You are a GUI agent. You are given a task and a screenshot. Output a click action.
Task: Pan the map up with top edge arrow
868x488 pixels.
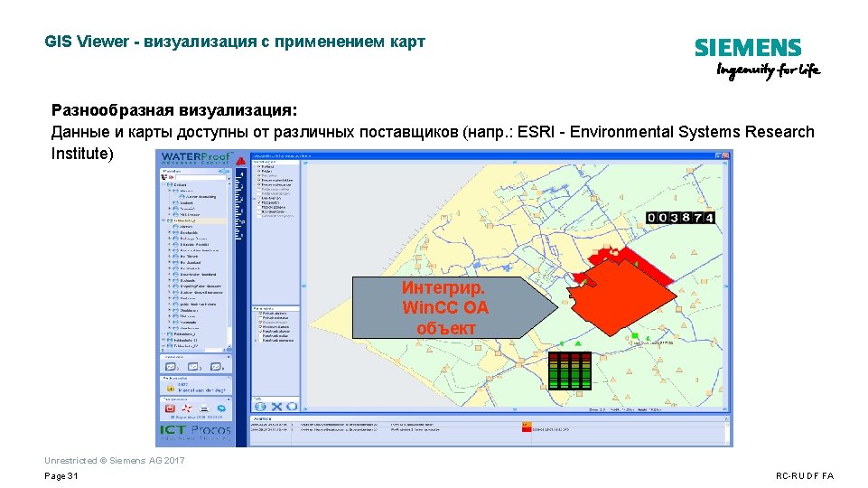point(515,163)
